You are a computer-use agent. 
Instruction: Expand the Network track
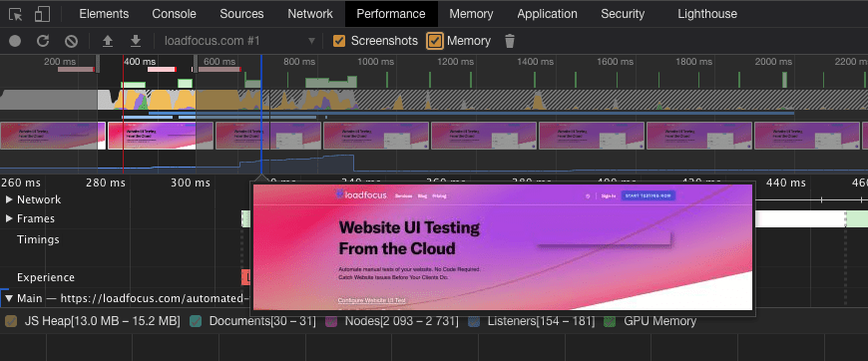[x=9, y=199]
